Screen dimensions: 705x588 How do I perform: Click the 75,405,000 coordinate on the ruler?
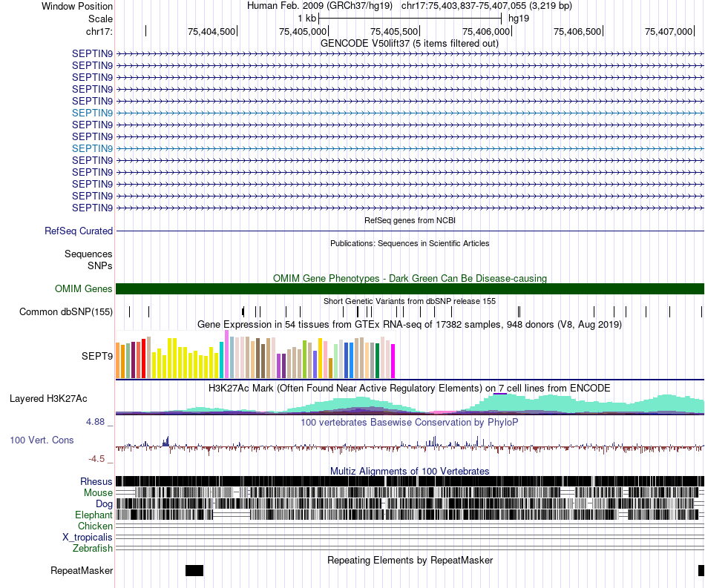coord(303,31)
